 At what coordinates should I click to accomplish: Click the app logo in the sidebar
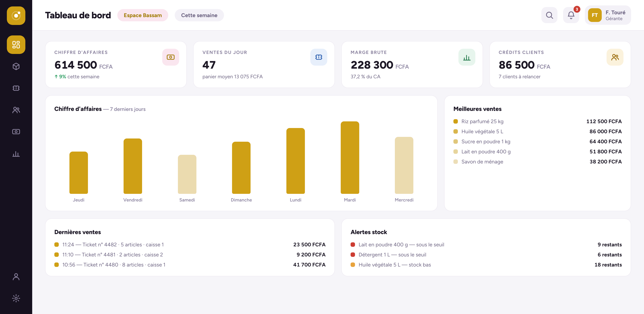(16, 15)
